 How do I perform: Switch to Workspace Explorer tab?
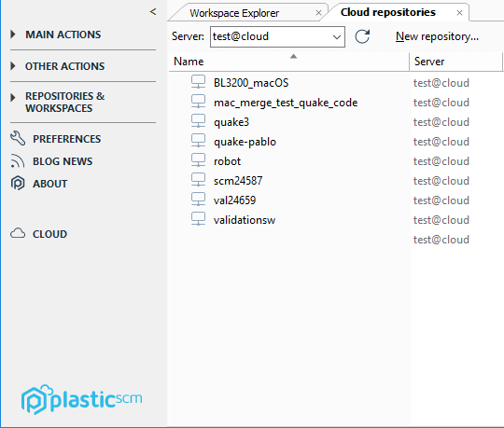click(234, 13)
